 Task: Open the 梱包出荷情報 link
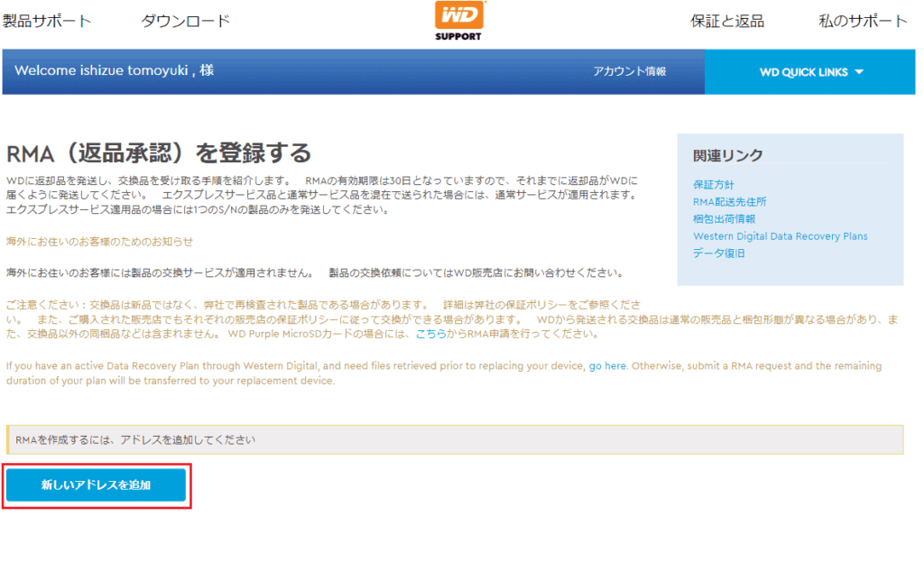(x=725, y=219)
